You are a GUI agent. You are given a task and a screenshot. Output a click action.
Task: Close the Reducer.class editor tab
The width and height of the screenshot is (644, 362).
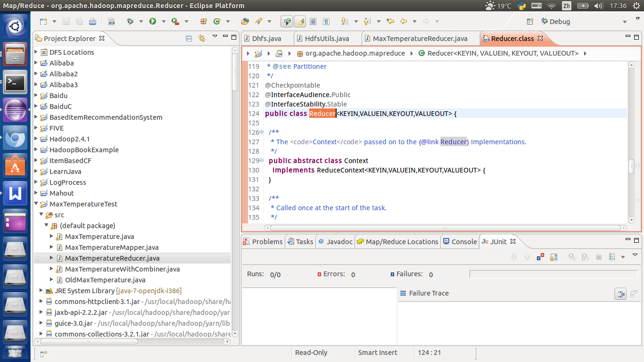point(540,38)
